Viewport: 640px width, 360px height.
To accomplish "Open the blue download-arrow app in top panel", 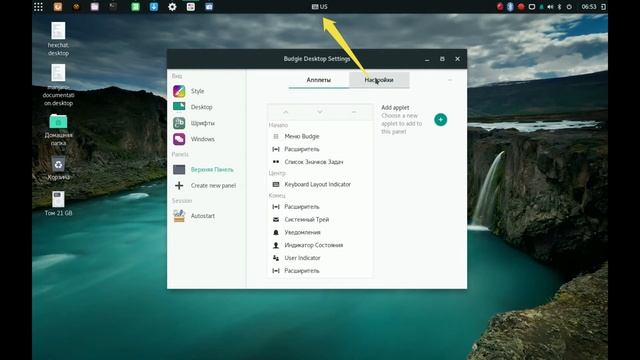I will point(154,7).
